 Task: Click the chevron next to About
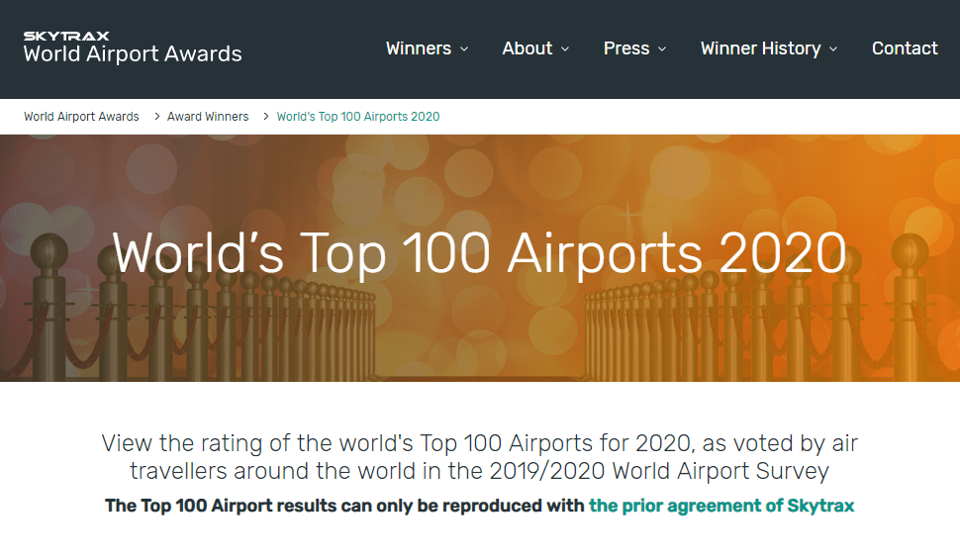coord(565,49)
